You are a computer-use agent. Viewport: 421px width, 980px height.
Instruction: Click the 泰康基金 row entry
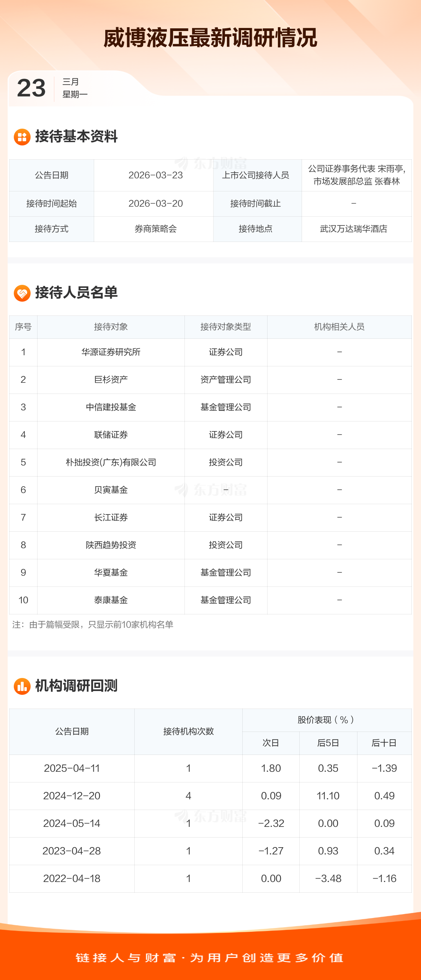point(111,600)
